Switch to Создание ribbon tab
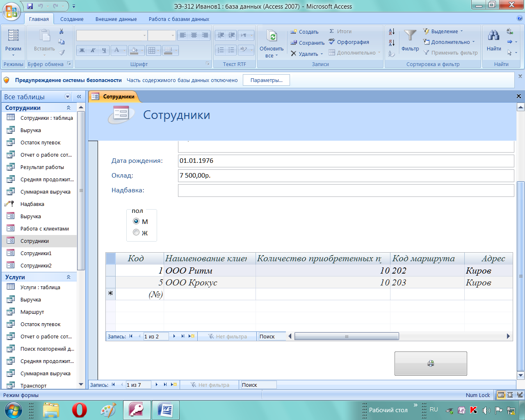Image resolution: width=525 pixels, height=420 pixels. (x=72, y=19)
